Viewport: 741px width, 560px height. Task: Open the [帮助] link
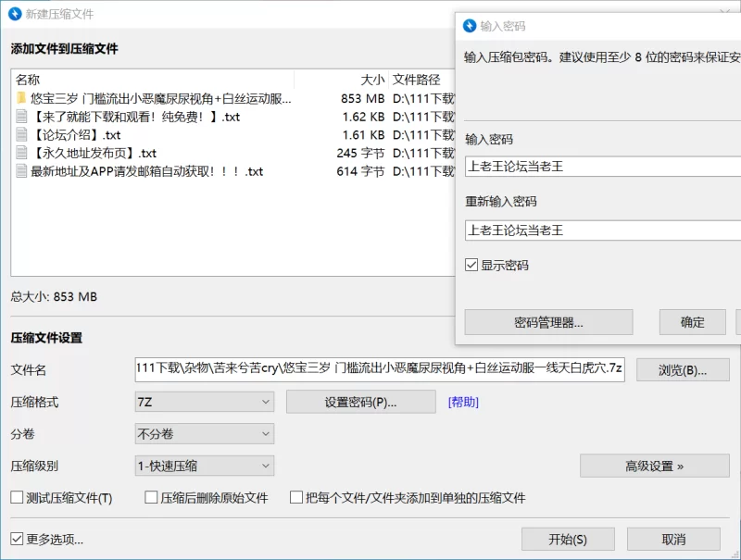pyautogui.click(x=463, y=402)
